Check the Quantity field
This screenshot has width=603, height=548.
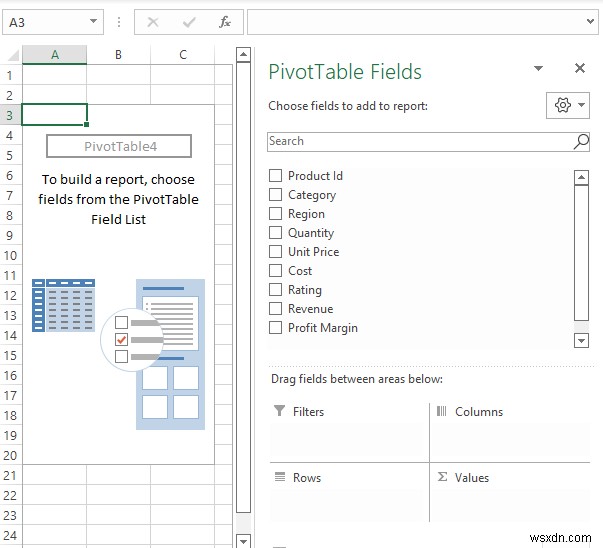(275, 233)
